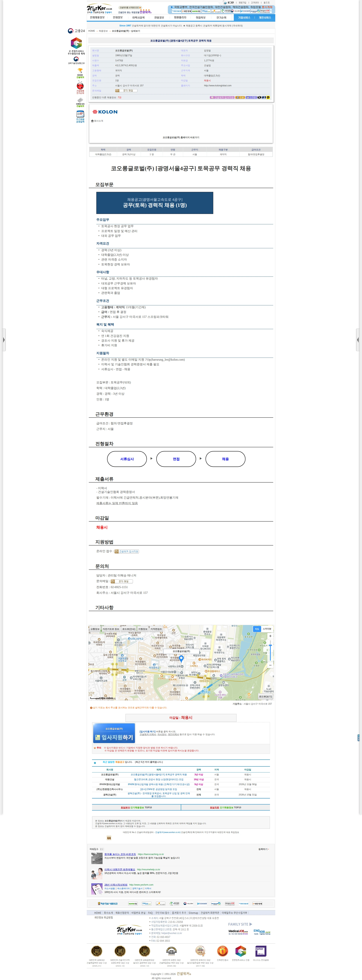Click the 건설워커 입사지원 button in the company info box

tap(222, 97)
